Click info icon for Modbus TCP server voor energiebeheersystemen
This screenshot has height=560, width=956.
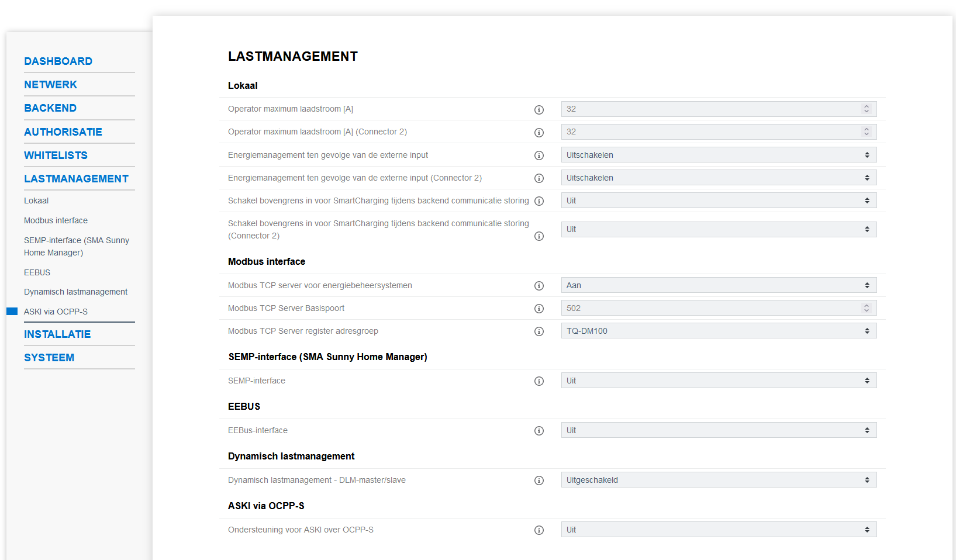tap(539, 286)
